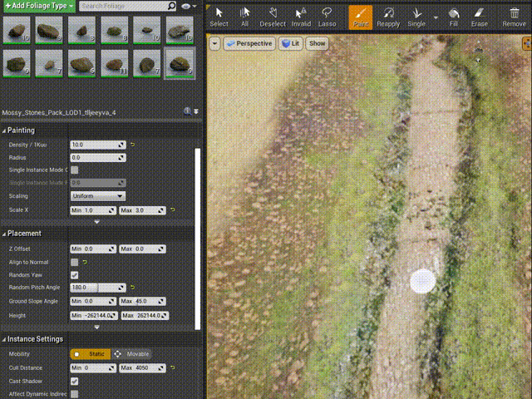Activate the Select foliage tool

coord(219,17)
